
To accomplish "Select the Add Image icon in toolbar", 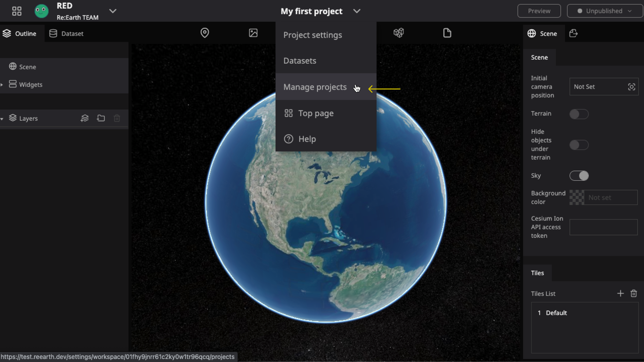I will pos(253,33).
